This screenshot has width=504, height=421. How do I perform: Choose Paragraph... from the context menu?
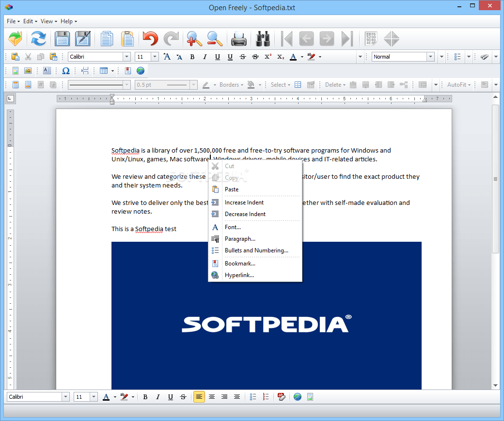point(255,239)
